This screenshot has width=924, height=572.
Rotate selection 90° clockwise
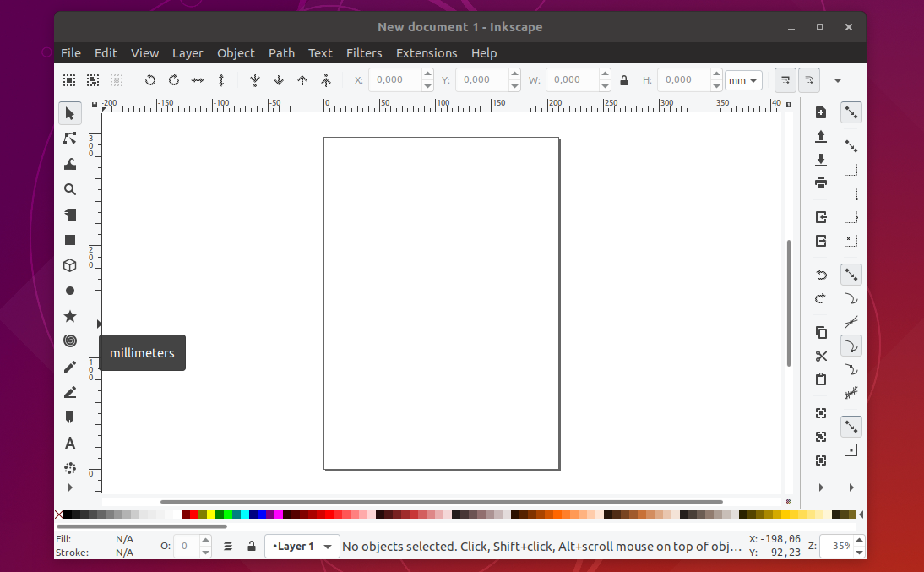[174, 79]
